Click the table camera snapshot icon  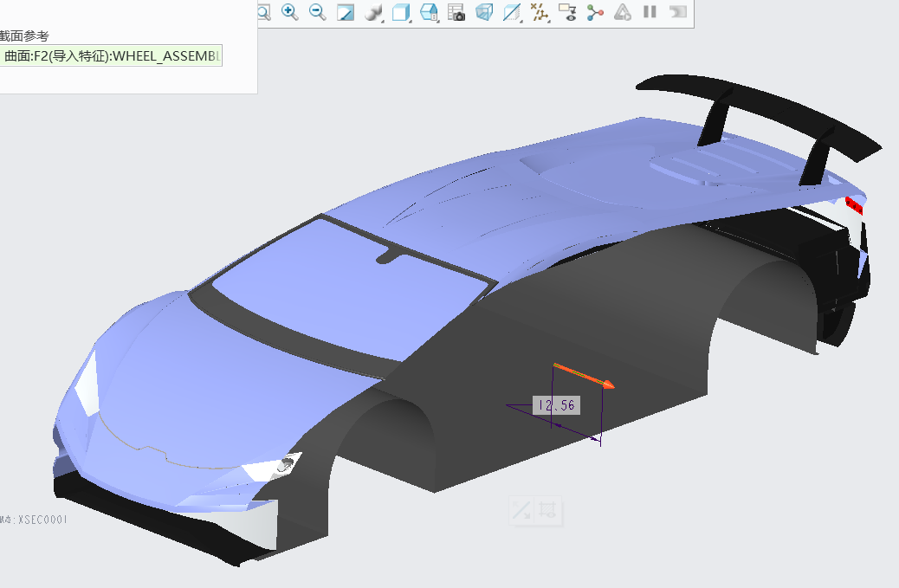[x=456, y=12]
